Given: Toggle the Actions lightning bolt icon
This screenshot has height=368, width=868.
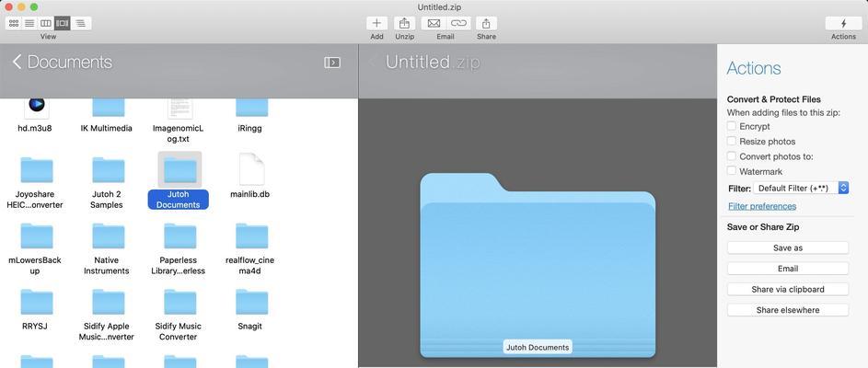Looking at the screenshot, I should 843,23.
